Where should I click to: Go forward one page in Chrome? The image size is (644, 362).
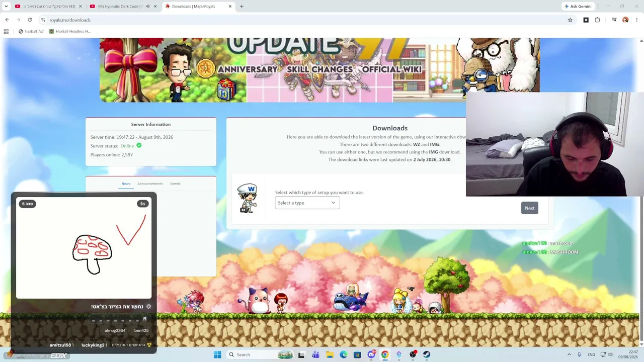coord(19,20)
